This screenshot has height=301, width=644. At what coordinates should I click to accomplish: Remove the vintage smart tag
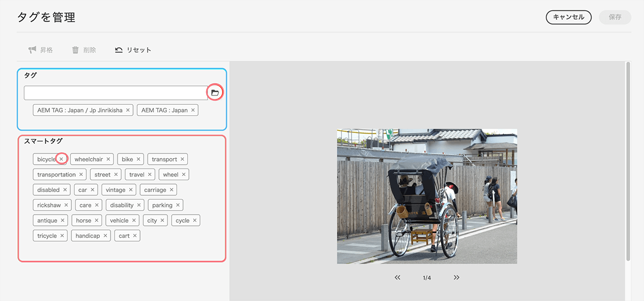(131, 190)
